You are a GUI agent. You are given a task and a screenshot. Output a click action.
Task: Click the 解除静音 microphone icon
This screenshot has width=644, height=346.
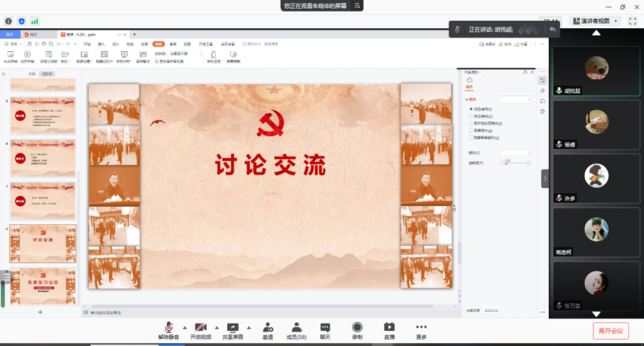(167, 328)
